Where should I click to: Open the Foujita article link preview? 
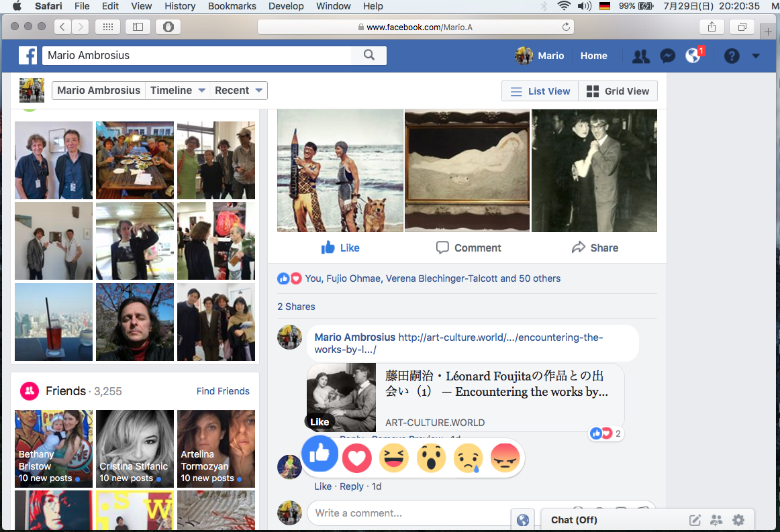coord(465,396)
